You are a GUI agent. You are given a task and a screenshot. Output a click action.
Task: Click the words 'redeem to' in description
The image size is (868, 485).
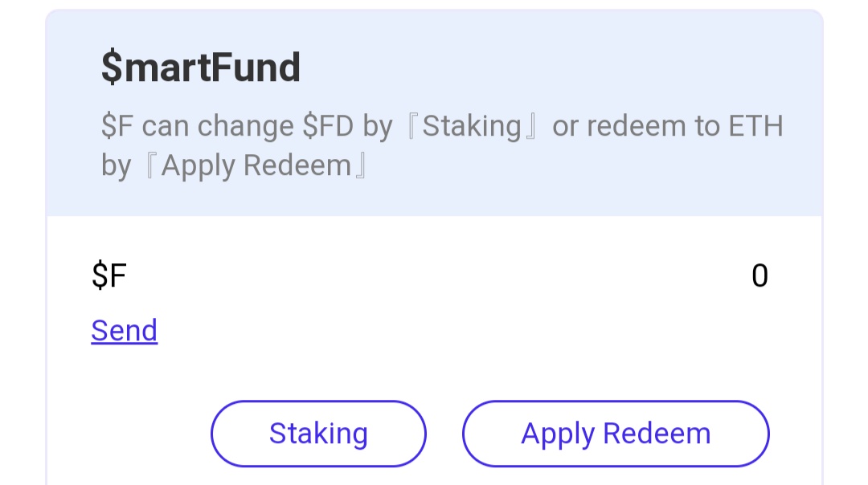click(x=653, y=127)
